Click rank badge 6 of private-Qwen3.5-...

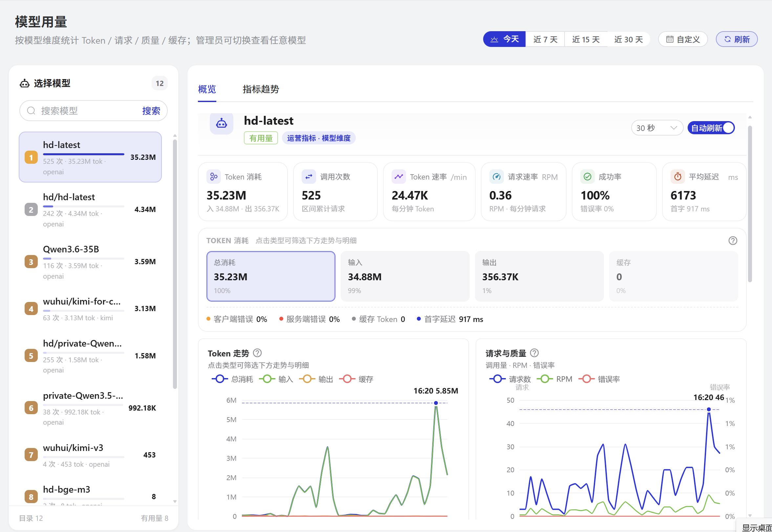[x=31, y=408]
